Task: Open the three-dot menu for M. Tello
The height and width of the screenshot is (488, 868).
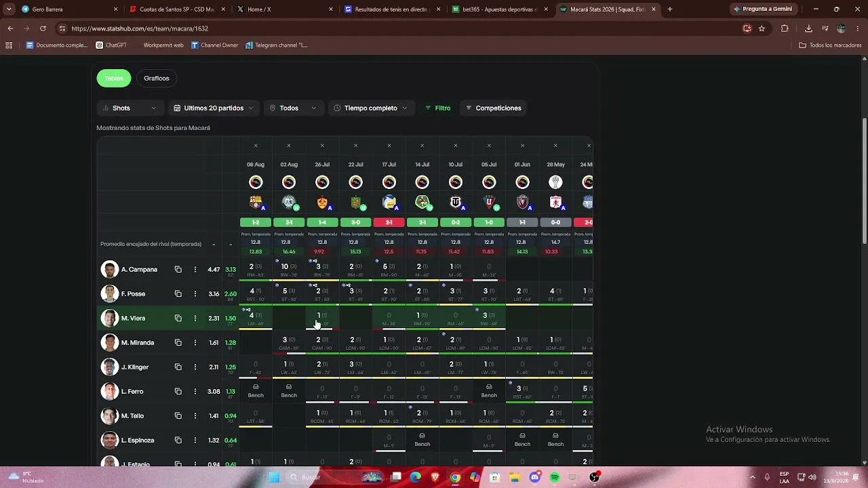Action: tap(195, 416)
